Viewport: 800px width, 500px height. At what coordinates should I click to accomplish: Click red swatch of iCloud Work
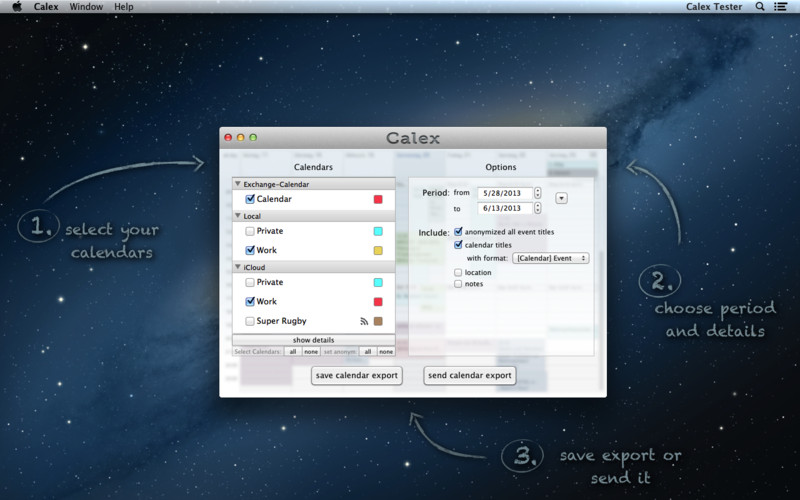pyautogui.click(x=378, y=302)
